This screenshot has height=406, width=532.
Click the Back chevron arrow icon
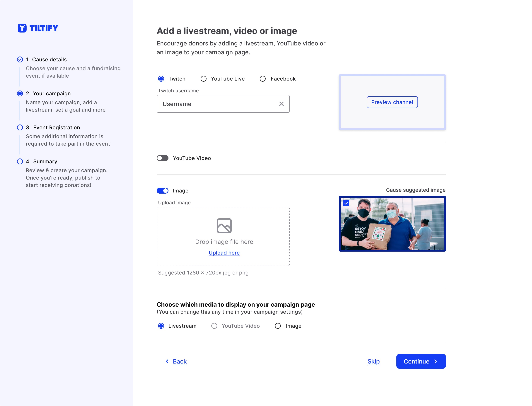(x=167, y=361)
